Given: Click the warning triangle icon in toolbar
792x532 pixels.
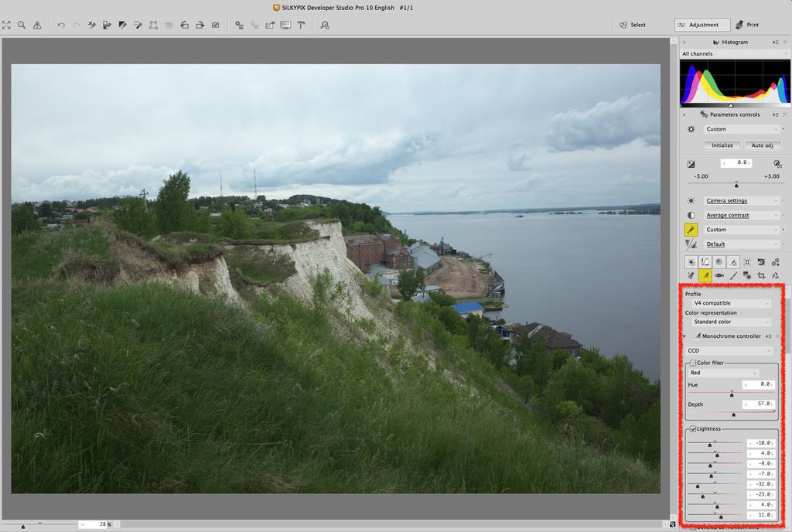Looking at the screenshot, I should tap(37, 25).
